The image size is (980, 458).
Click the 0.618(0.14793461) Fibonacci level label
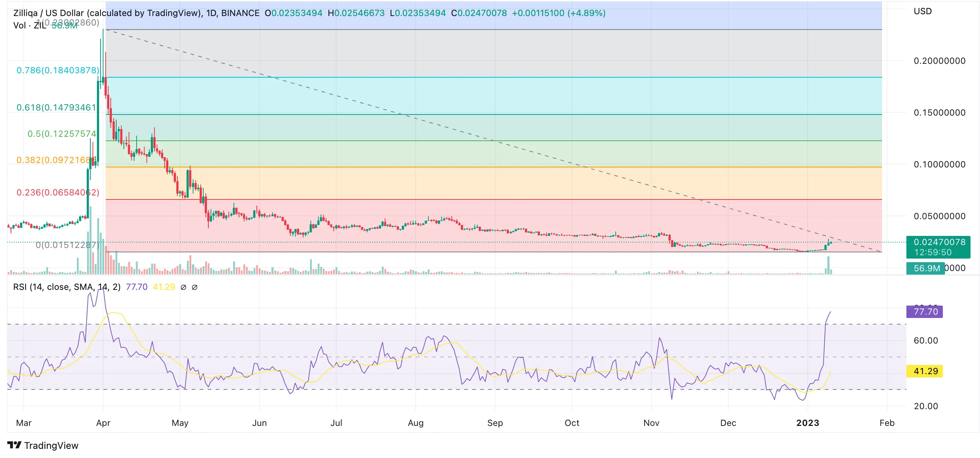(56, 107)
